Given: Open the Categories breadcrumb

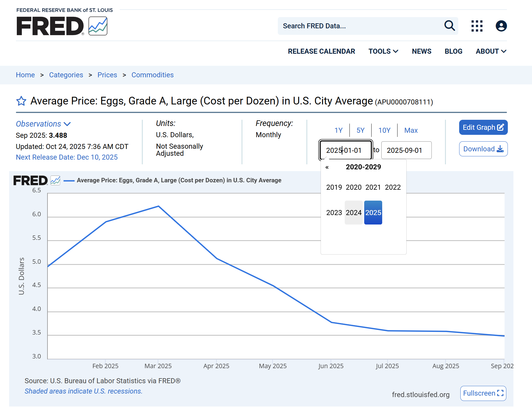Looking at the screenshot, I should pyautogui.click(x=66, y=75).
